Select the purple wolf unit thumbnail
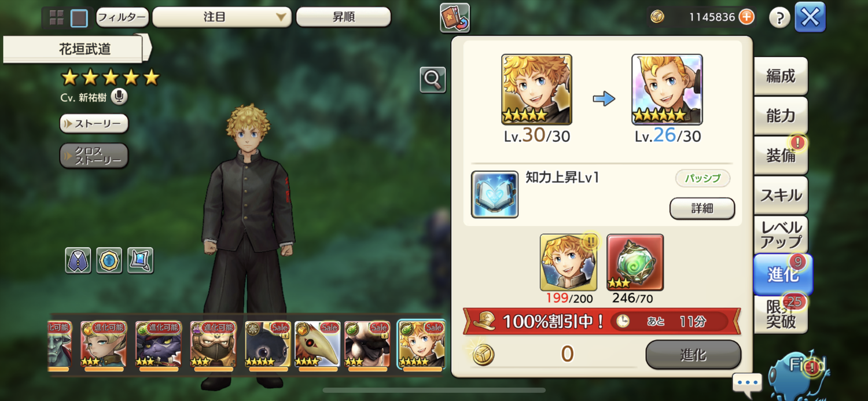868x401 pixels. pyautogui.click(x=159, y=344)
